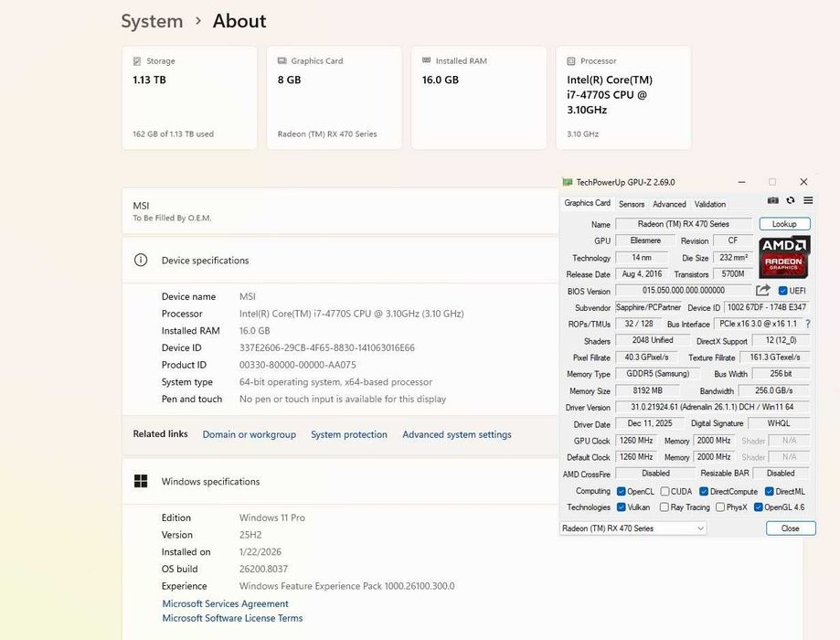Click the Memory Size 8192 MB field
840x640 pixels.
pyautogui.click(x=648, y=390)
